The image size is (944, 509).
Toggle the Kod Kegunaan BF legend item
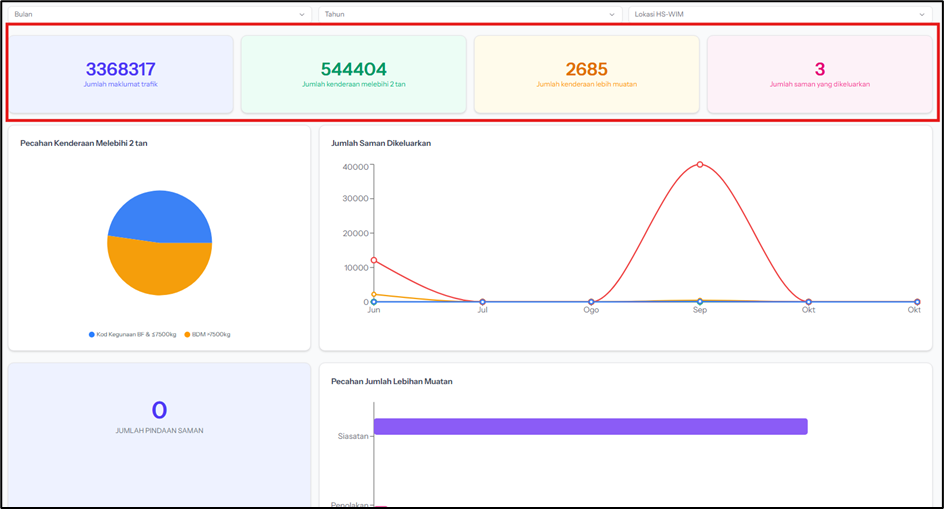tap(132, 334)
